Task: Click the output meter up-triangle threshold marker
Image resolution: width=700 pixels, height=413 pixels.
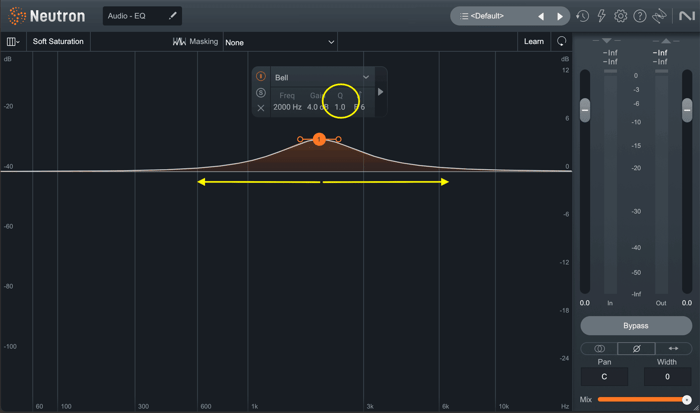Action: 666,41
